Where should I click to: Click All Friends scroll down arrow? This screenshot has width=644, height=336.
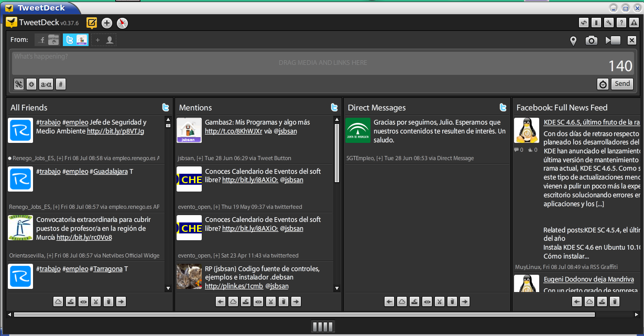[x=168, y=288]
